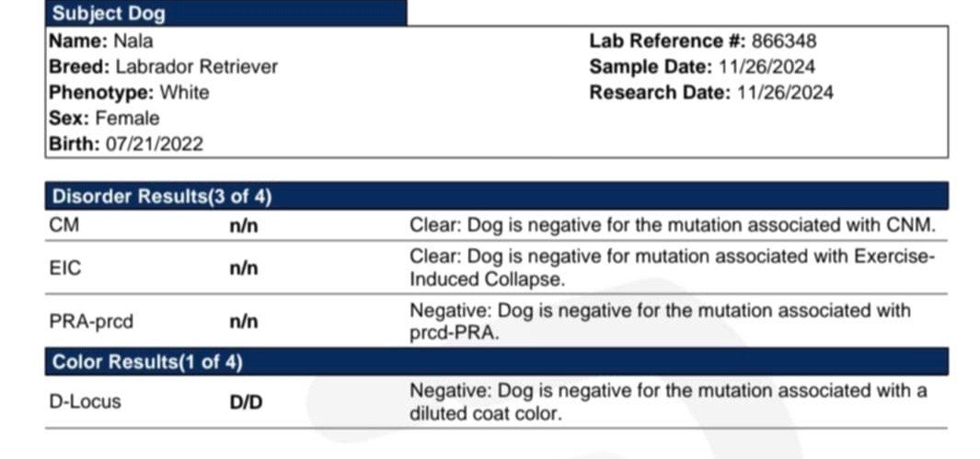Click the Exercise-Induced Collapse description text
This screenshot has height=459, width=980.
[x=673, y=268]
